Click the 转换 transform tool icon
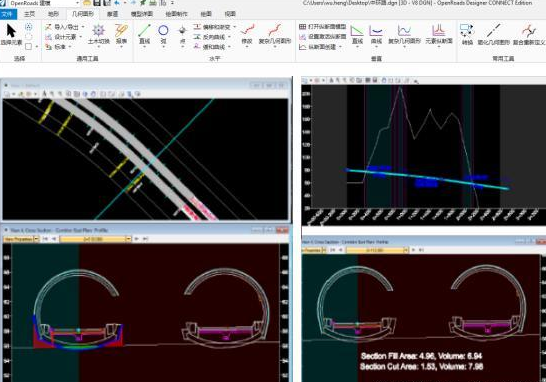Screen dimensions: 546x382 (x=467, y=34)
